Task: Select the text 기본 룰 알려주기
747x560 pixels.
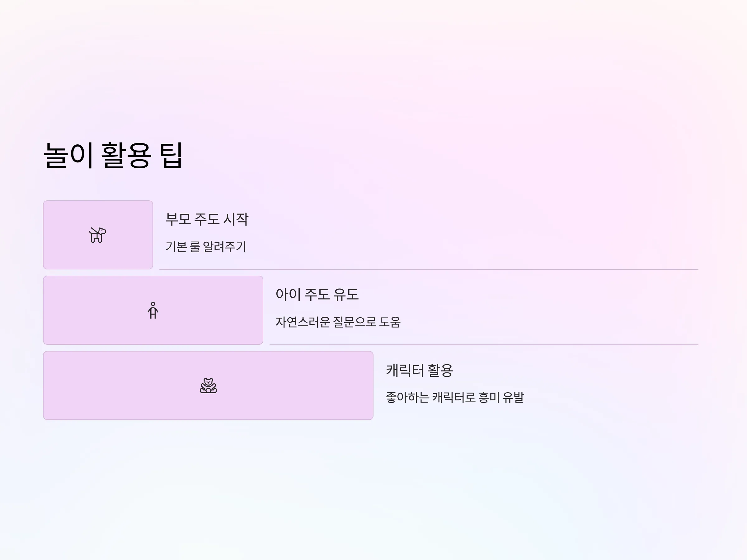Action: tap(206, 247)
